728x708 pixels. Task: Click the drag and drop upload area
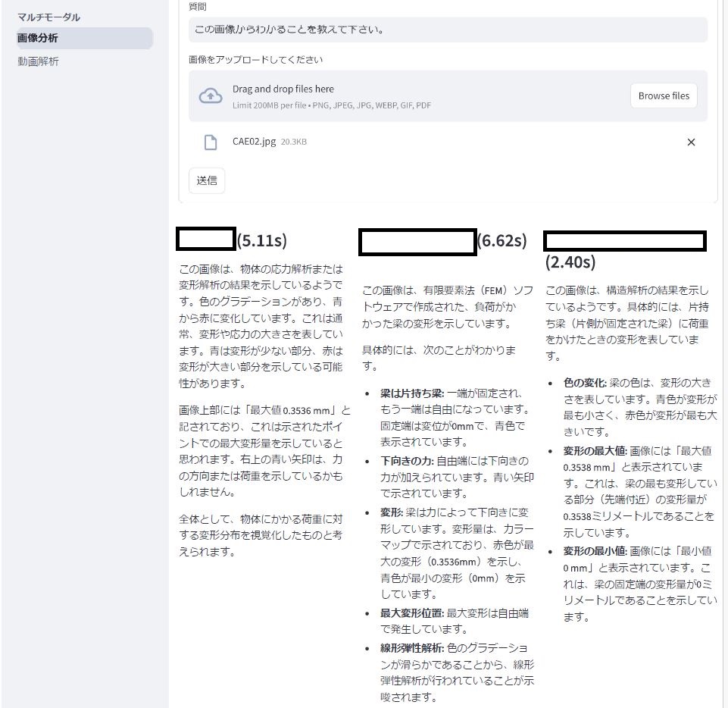[448, 96]
